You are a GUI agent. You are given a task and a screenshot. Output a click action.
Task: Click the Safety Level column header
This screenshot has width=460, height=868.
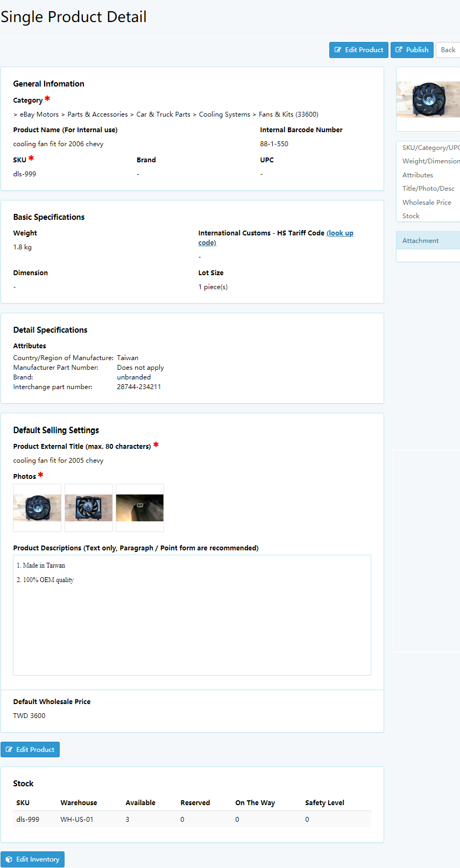324,802
